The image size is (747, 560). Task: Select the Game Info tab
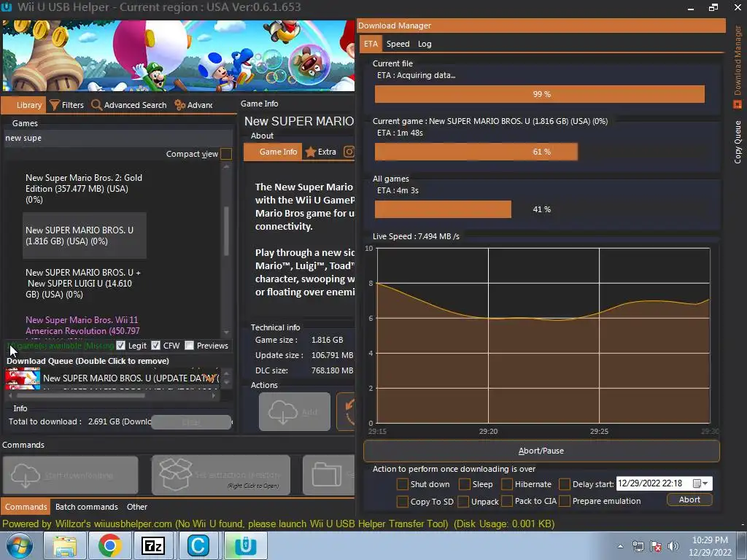tap(273, 152)
